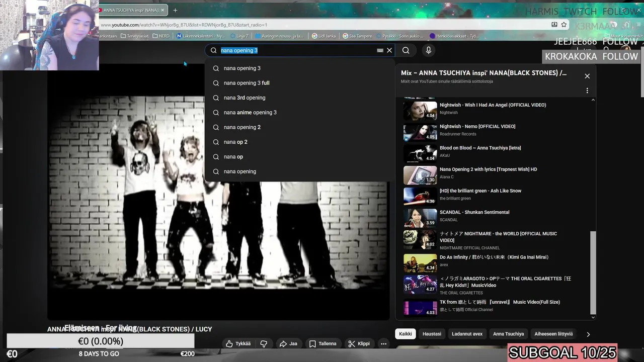Select suggestion 'nana op 2'
This screenshot has height=362, width=644.
(x=299, y=142)
